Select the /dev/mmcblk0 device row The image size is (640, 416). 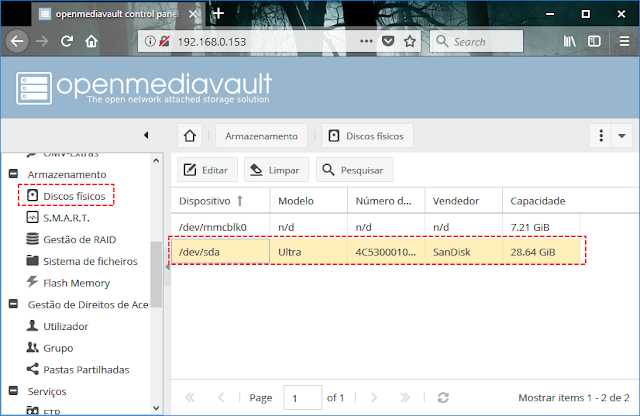coord(376,227)
